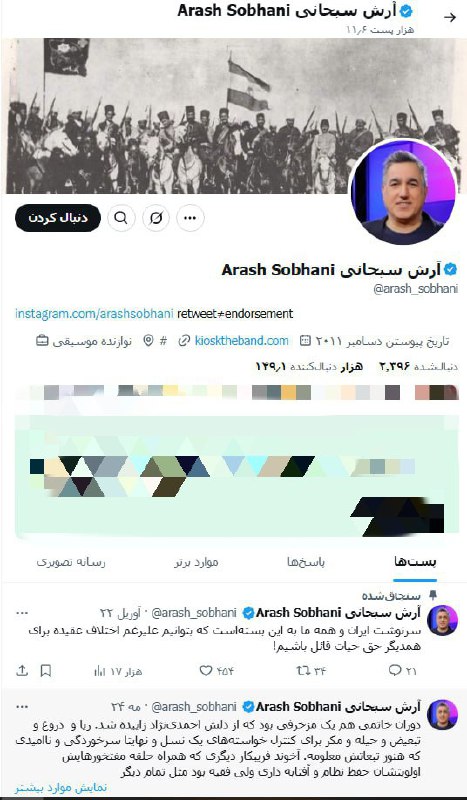Repost the pinned post with 34 reposts
Image resolution: width=467 pixels, height=800 pixels.
coord(310,670)
